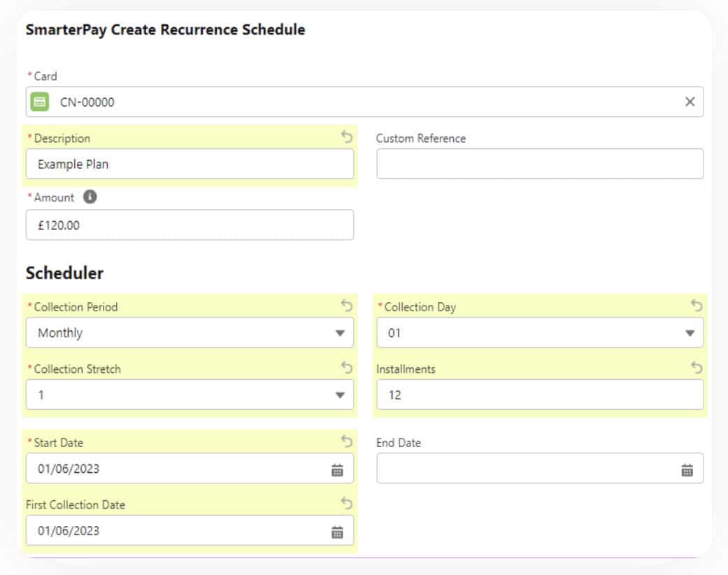
Task: Expand the Collection Stretch dropdown
Action: [x=190, y=395]
